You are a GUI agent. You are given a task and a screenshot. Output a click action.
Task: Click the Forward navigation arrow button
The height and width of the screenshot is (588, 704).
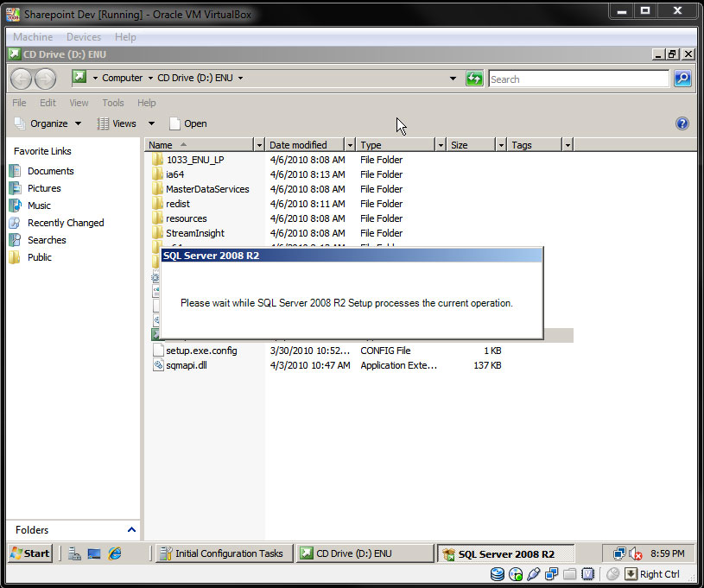[x=45, y=79]
